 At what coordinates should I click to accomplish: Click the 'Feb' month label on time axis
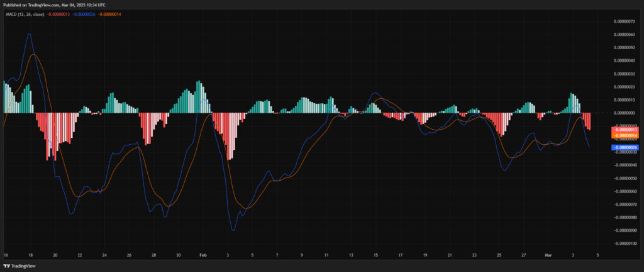tap(203, 255)
